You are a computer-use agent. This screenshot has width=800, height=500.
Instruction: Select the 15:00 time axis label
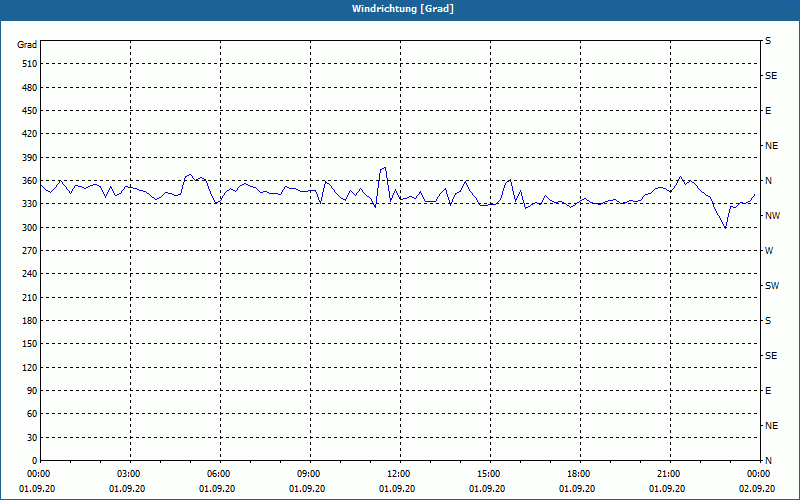(x=488, y=474)
